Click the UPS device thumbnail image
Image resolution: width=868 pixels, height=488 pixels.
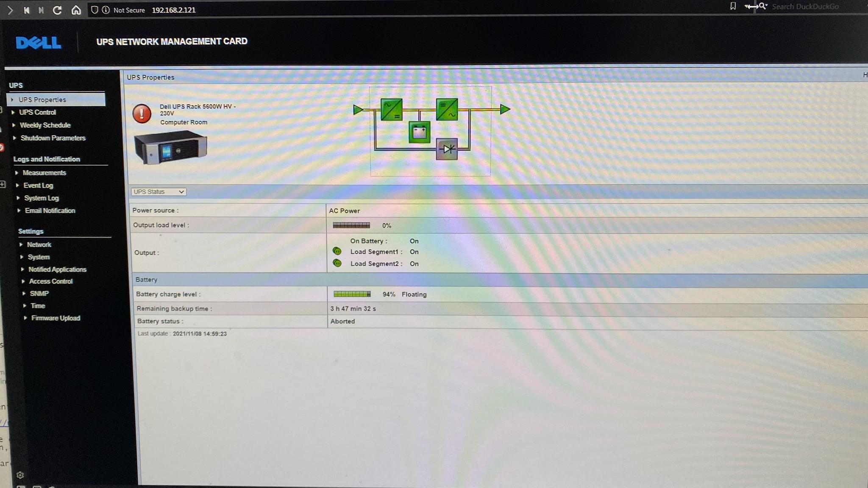pos(170,147)
